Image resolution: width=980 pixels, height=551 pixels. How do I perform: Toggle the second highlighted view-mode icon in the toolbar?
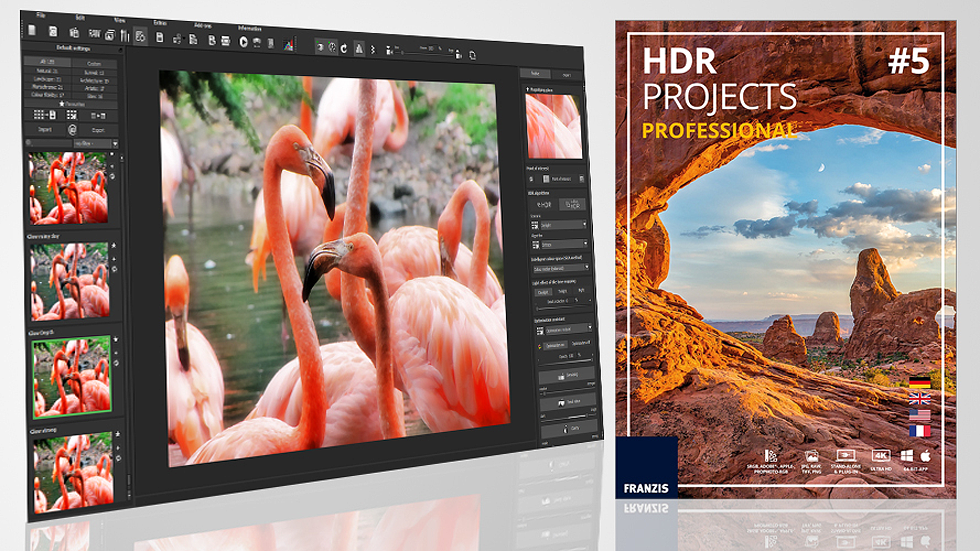pyautogui.click(x=332, y=47)
